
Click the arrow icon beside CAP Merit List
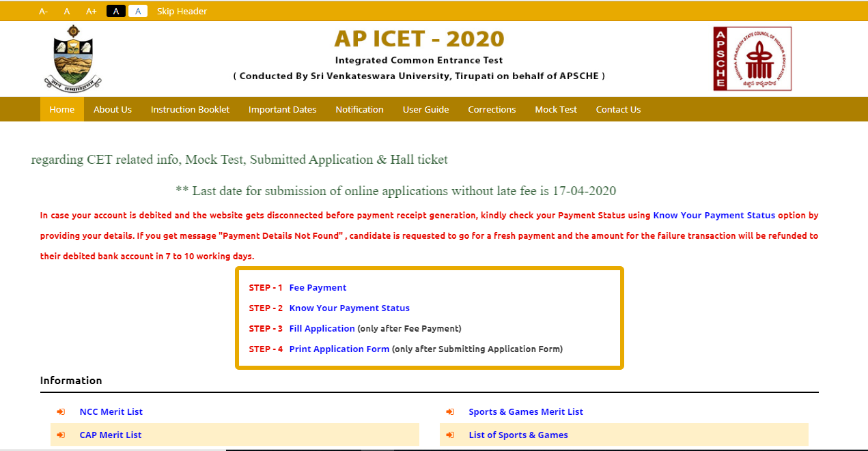click(x=61, y=435)
